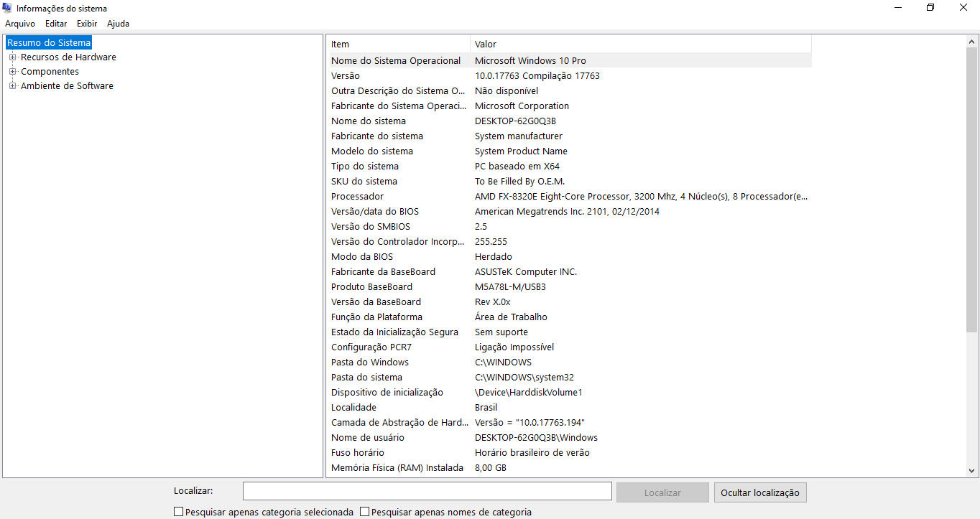Screen dimensions: 980x519
Task: Select Camada de Abstração de Hardware row
Action: (570, 423)
